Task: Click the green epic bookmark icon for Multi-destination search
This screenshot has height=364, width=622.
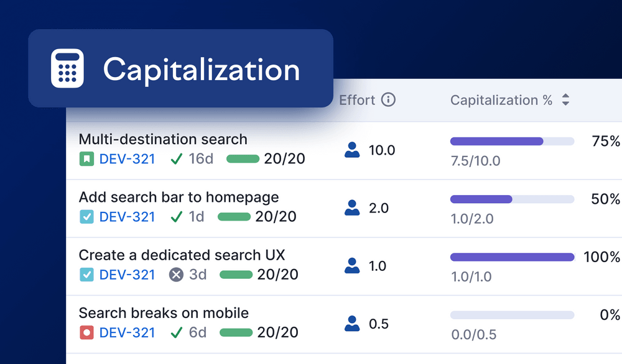Action: 86,159
